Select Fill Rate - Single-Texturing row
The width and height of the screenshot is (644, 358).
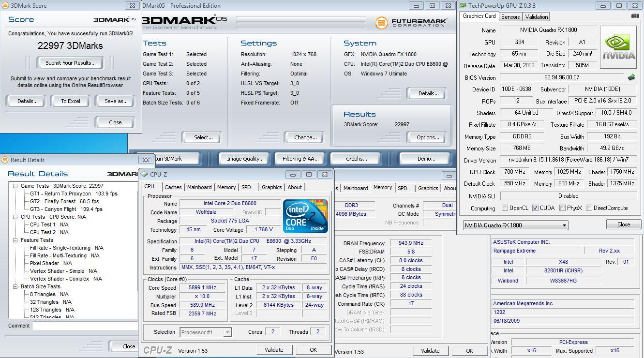(67, 248)
